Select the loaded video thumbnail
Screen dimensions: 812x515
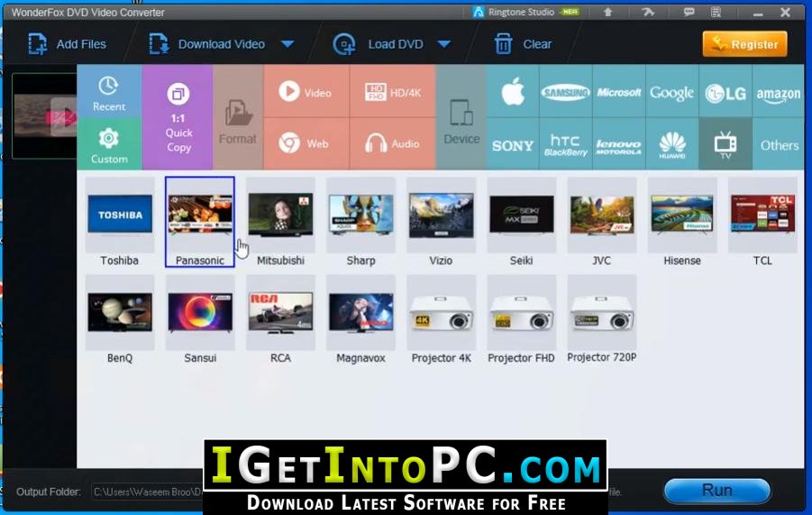click(x=44, y=116)
